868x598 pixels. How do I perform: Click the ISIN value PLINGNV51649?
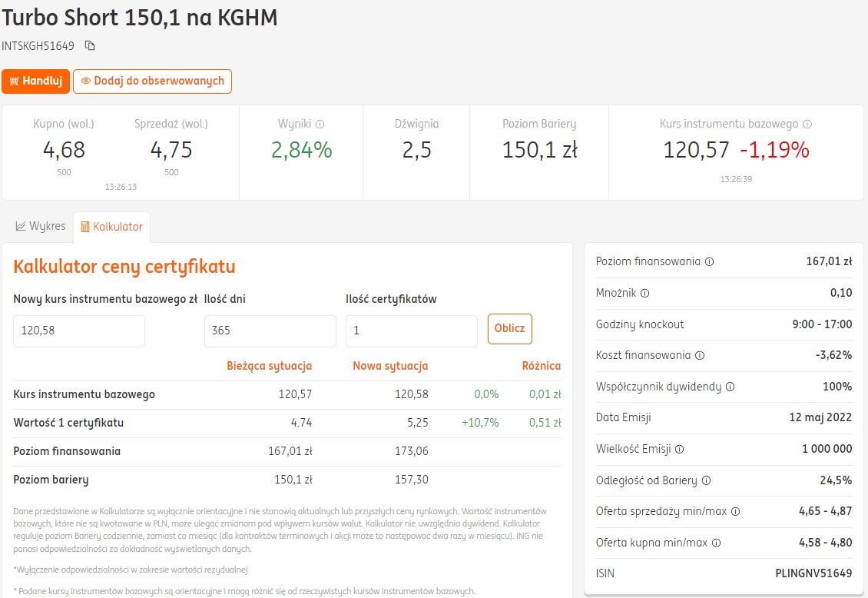(x=813, y=573)
